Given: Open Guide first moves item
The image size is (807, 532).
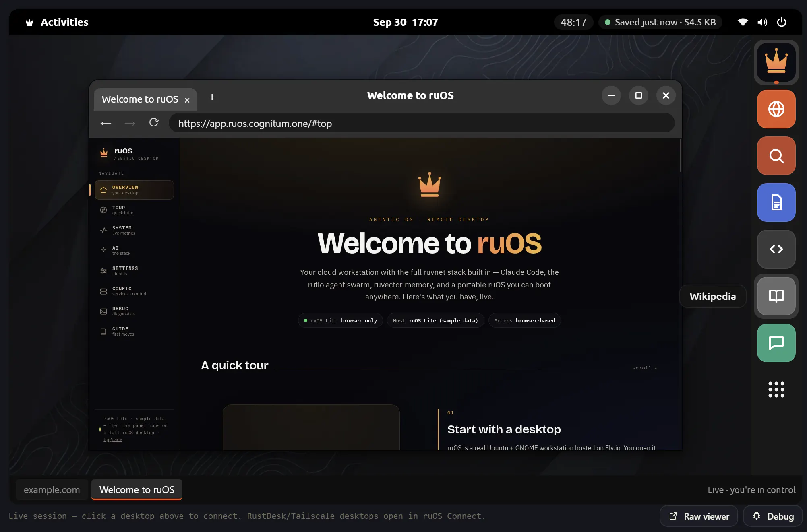Looking at the screenshot, I should coord(134,331).
